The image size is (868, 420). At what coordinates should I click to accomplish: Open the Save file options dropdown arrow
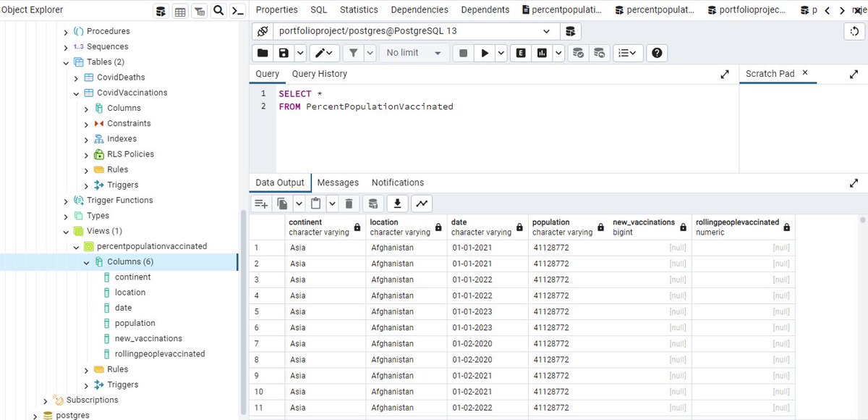pyautogui.click(x=299, y=53)
